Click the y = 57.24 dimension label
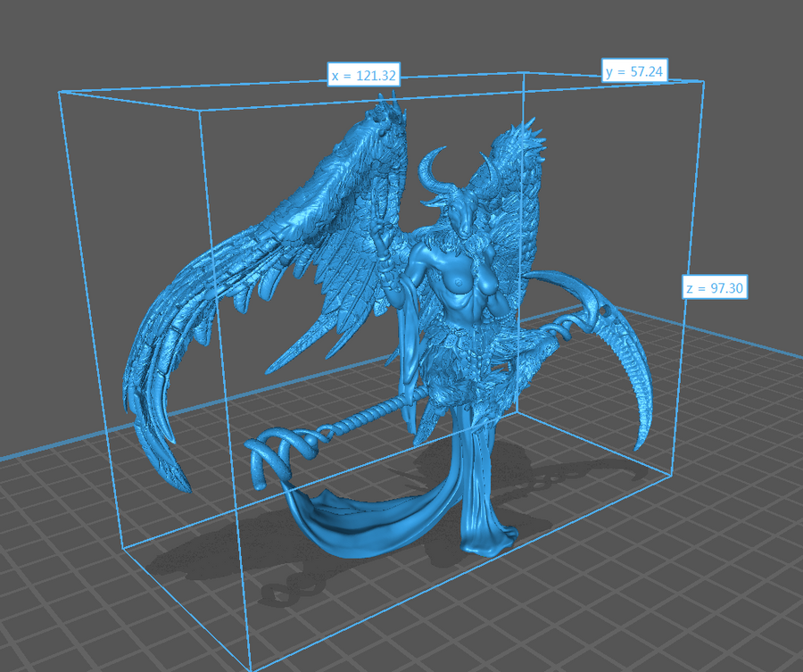 pyautogui.click(x=636, y=72)
